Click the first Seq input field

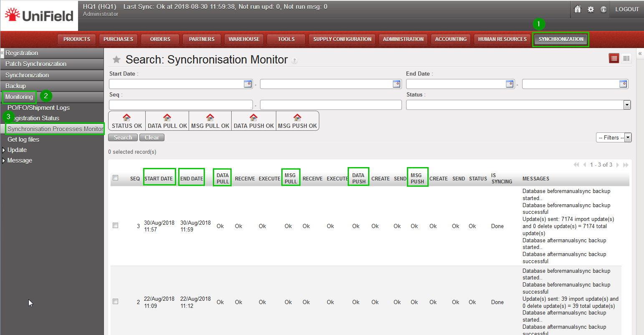pos(181,105)
